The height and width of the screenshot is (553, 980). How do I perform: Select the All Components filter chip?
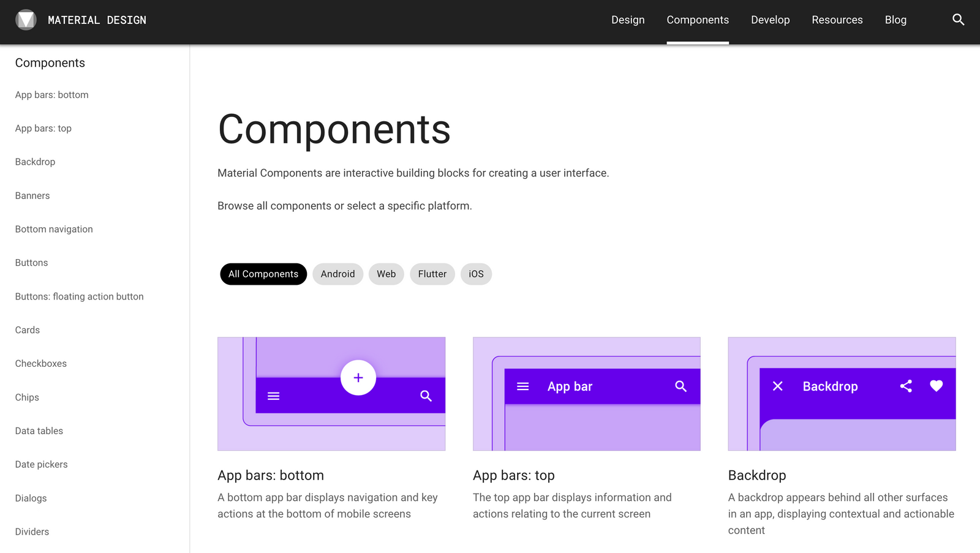pos(263,274)
